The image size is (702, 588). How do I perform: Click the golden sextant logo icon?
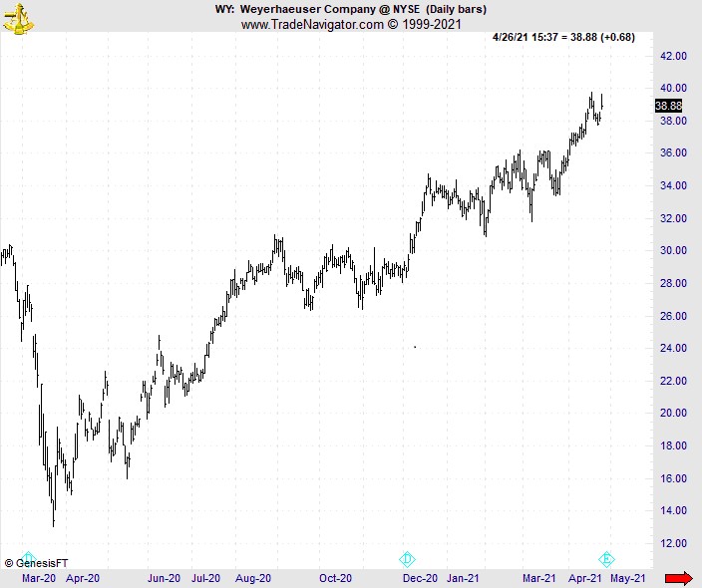tap(18, 19)
